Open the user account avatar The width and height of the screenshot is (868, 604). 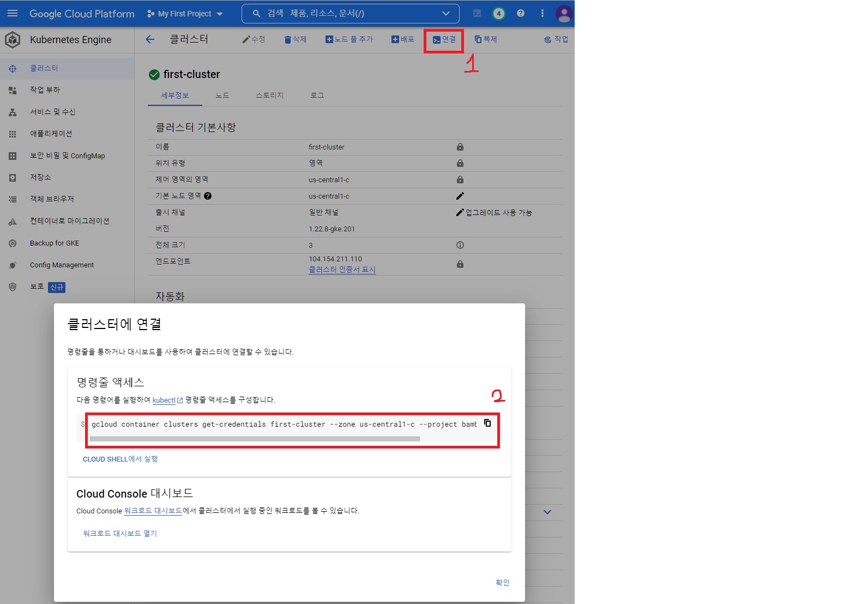point(564,14)
